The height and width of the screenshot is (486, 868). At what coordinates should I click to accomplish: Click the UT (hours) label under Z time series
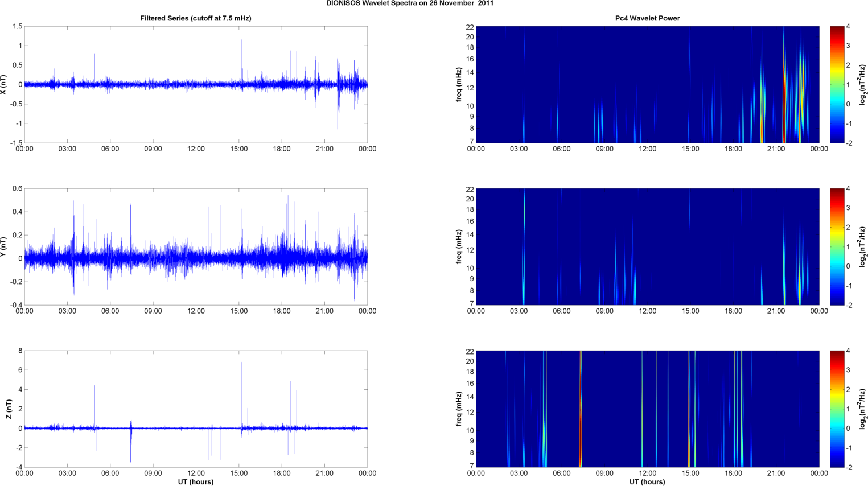(x=196, y=482)
